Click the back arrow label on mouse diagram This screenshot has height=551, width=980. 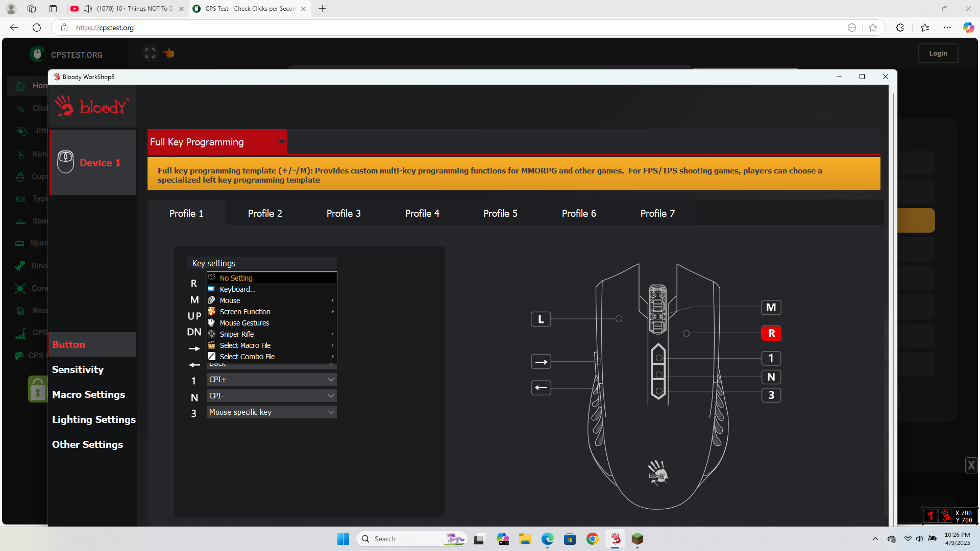(x=541, y=388)
